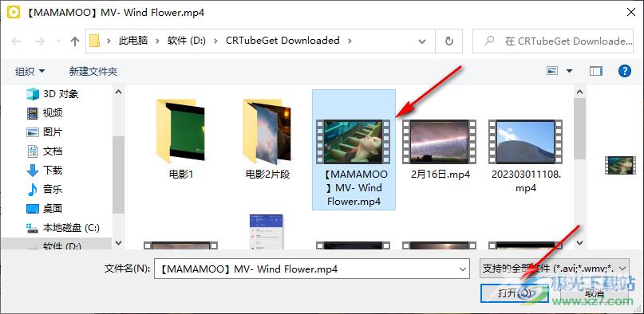Select 图片 in the navigation pane
The height and width of the screenshot is (314, 644).
[45, 132]
